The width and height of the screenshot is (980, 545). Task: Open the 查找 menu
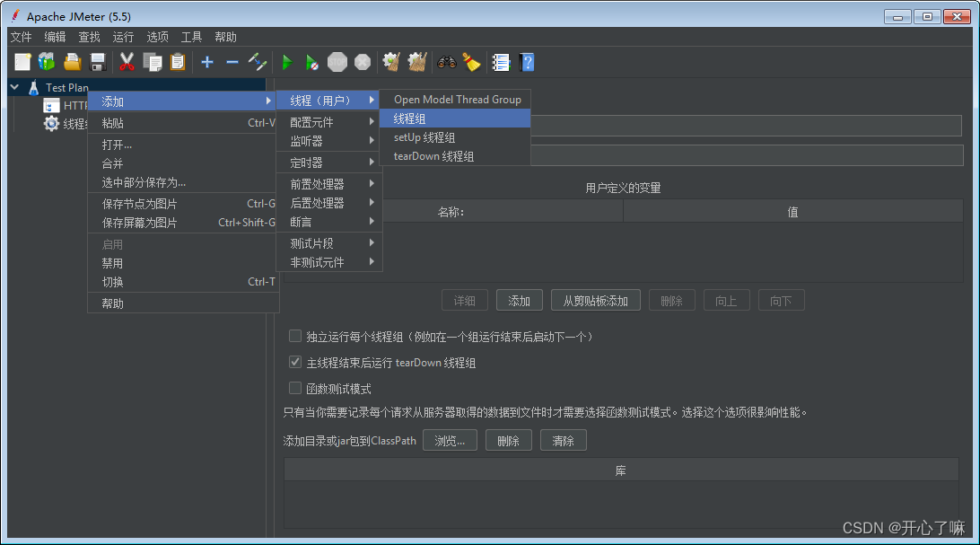[x=90, y=37]
